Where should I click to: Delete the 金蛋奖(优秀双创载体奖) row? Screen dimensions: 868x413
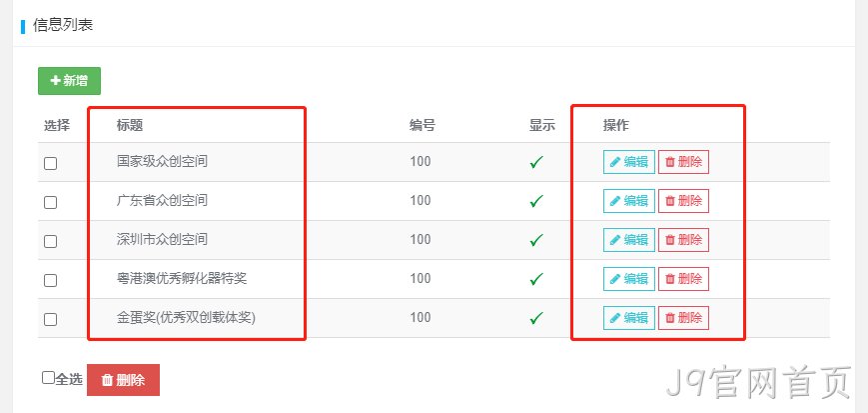click(683, 318)
